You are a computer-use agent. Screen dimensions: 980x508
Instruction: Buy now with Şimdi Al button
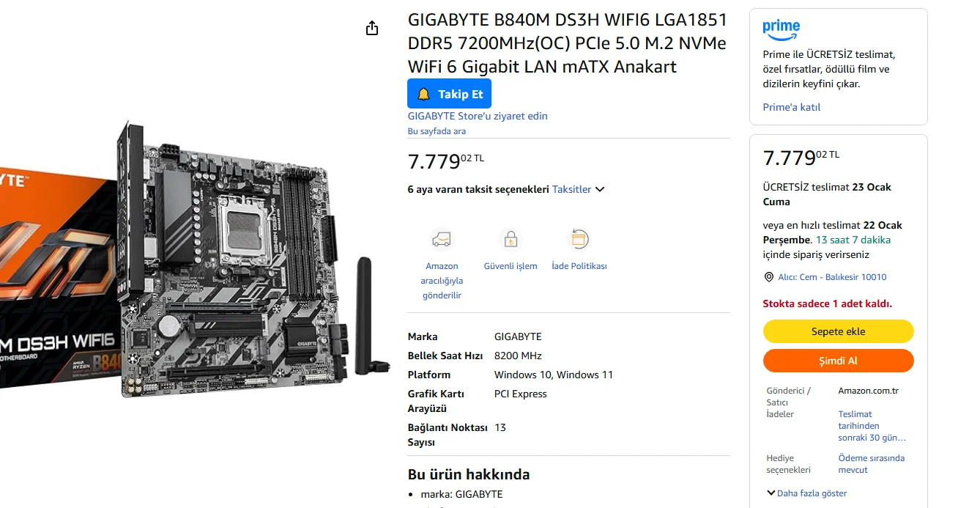point(838,361)
